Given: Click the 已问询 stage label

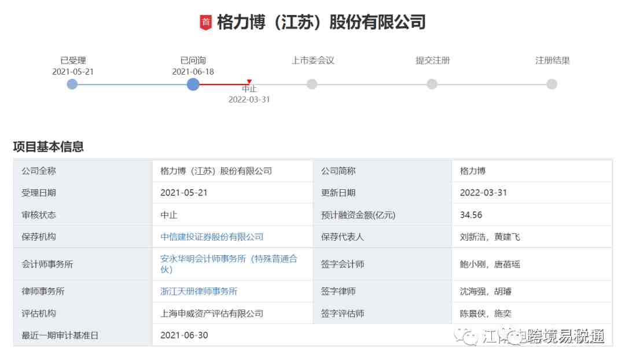Looking at the screenshot, I should coord(193,61).
